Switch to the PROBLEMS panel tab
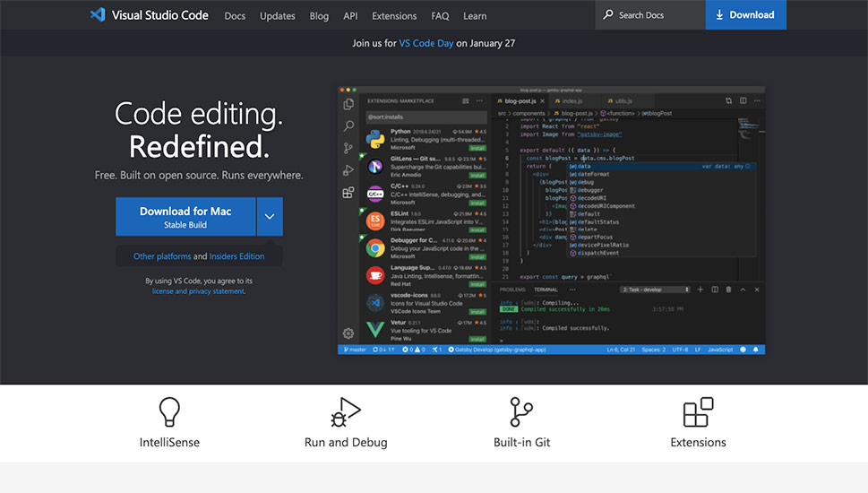This screenshot has width=868, height=493. tap(512, 290)
